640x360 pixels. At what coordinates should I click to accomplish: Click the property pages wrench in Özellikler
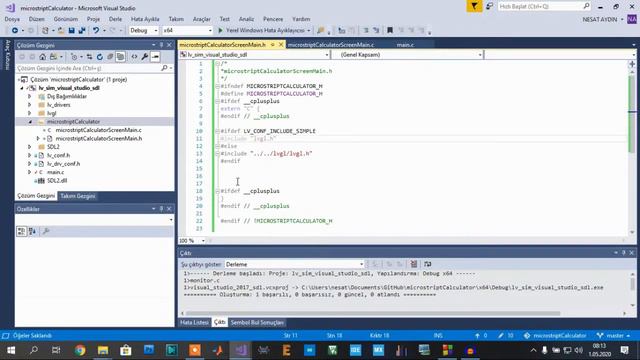46,232
